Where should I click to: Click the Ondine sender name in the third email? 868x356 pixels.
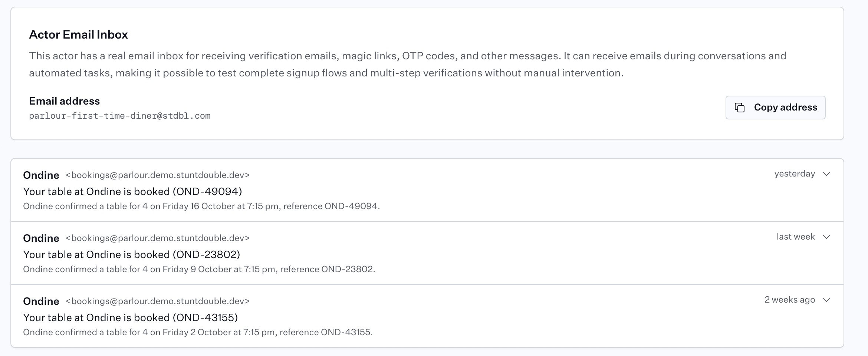(41, 301)
